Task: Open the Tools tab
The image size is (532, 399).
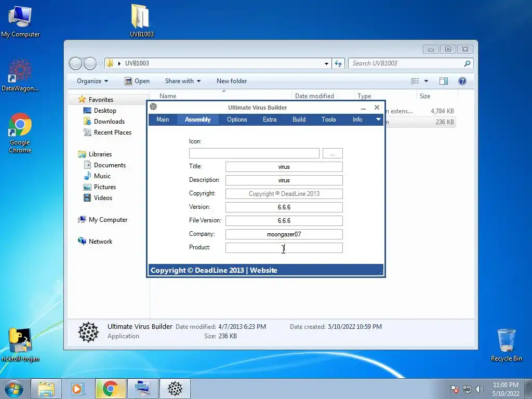Action: point(328,119)
